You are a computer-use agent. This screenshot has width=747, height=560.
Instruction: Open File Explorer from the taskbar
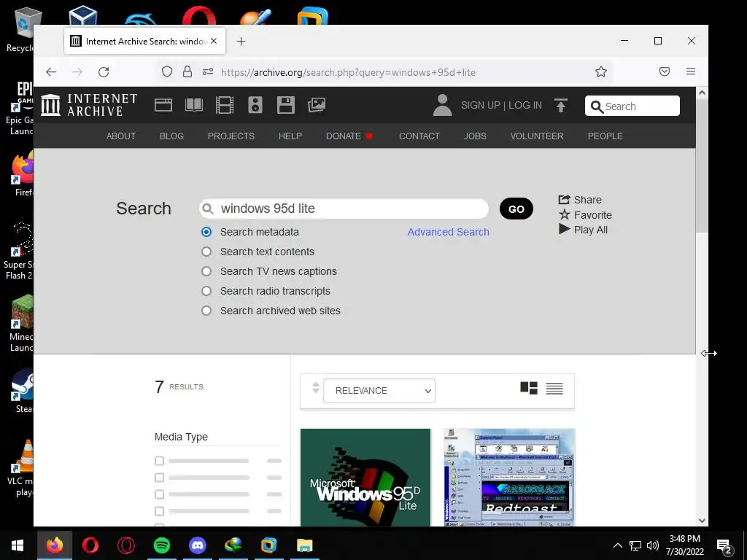[304, 545]
